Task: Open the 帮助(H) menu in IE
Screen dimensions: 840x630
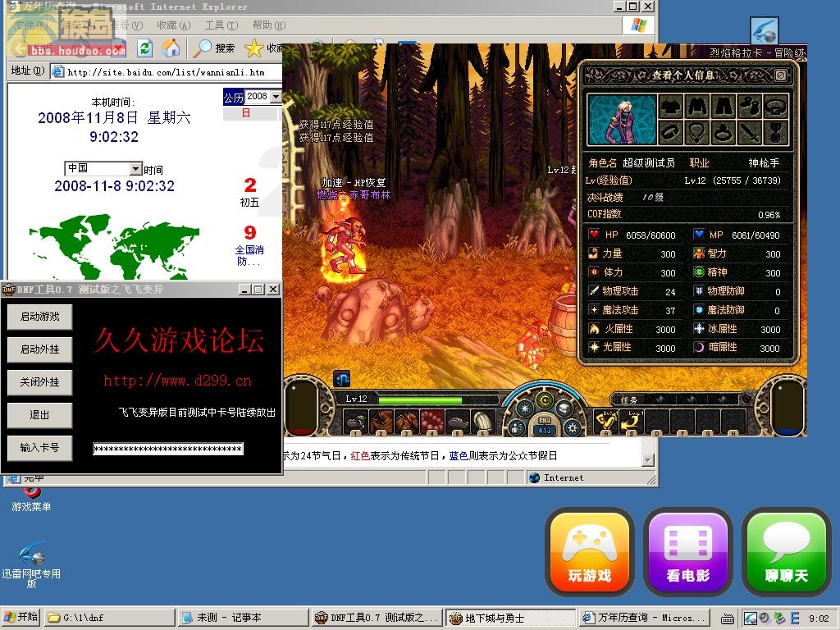Action: click(269, 25)
